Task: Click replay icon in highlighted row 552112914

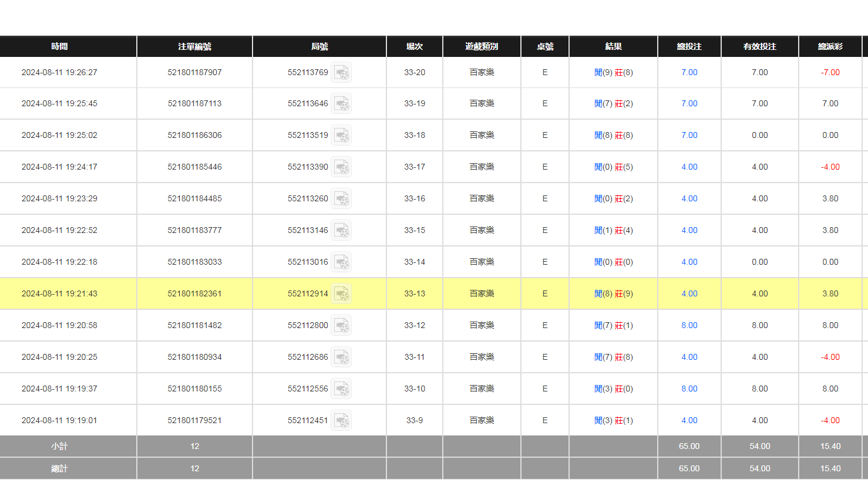Action: coord(341,294)
